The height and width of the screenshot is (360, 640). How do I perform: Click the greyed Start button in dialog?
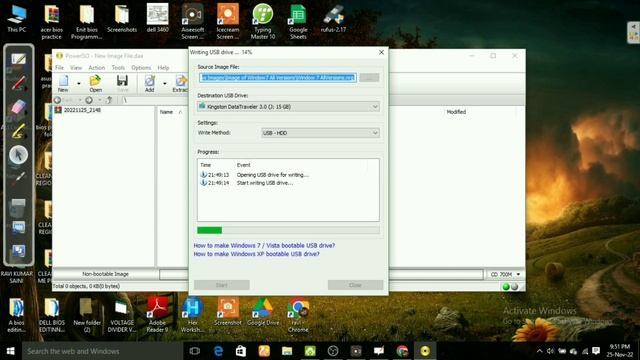click(x=222, y=285)
